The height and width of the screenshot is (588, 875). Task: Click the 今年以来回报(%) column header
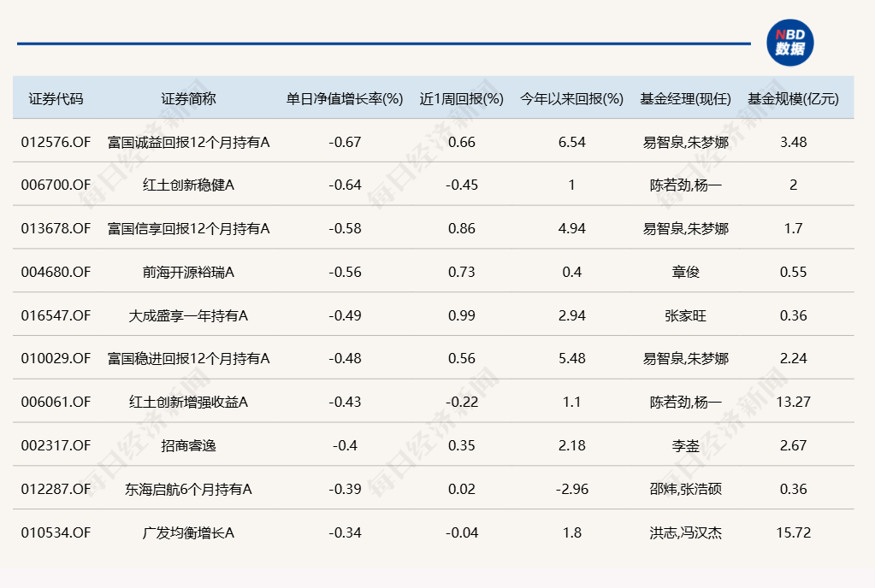point(571,98)
